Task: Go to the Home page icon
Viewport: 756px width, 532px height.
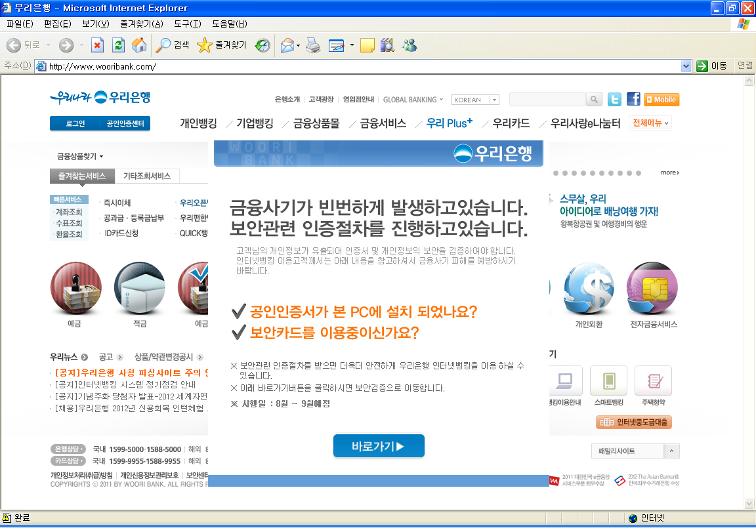Action: point(139,45)
